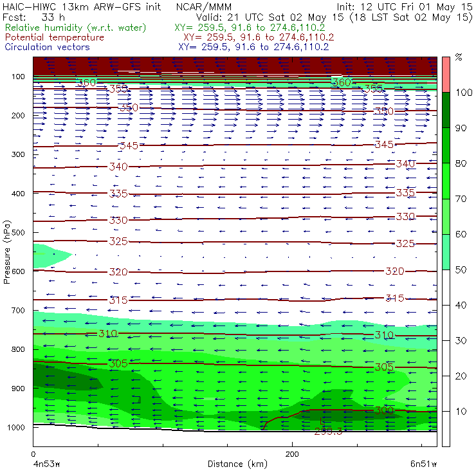
Task: Click the darkest green 90-100% colorbar segment
Action: 446,110
